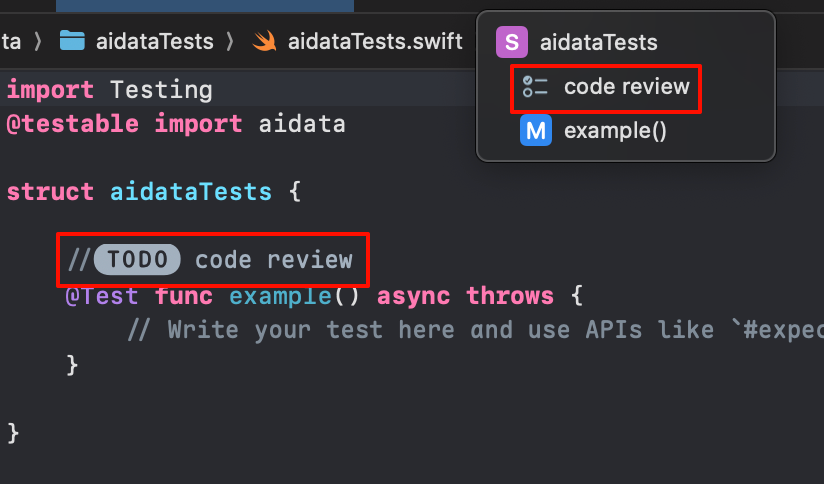Click the example function name
The width and height of the screenshot is (824, 484).
[x=280, y=296]
